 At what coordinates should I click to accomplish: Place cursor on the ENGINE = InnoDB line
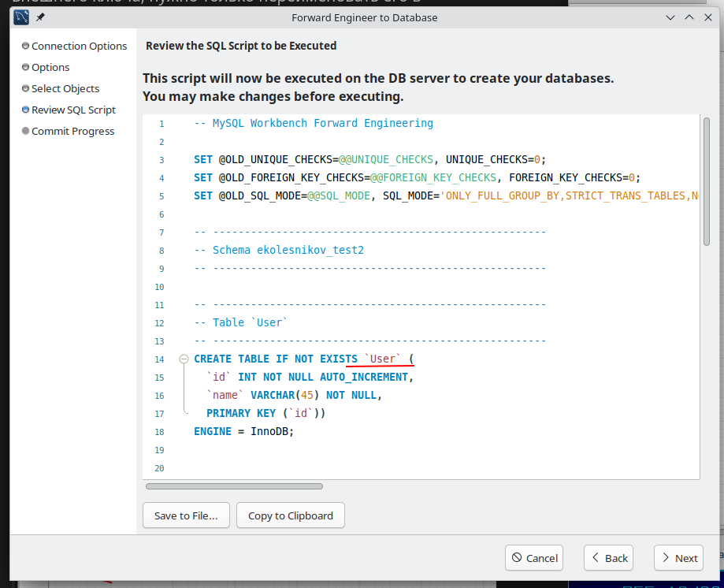click(x=243, y=432)
